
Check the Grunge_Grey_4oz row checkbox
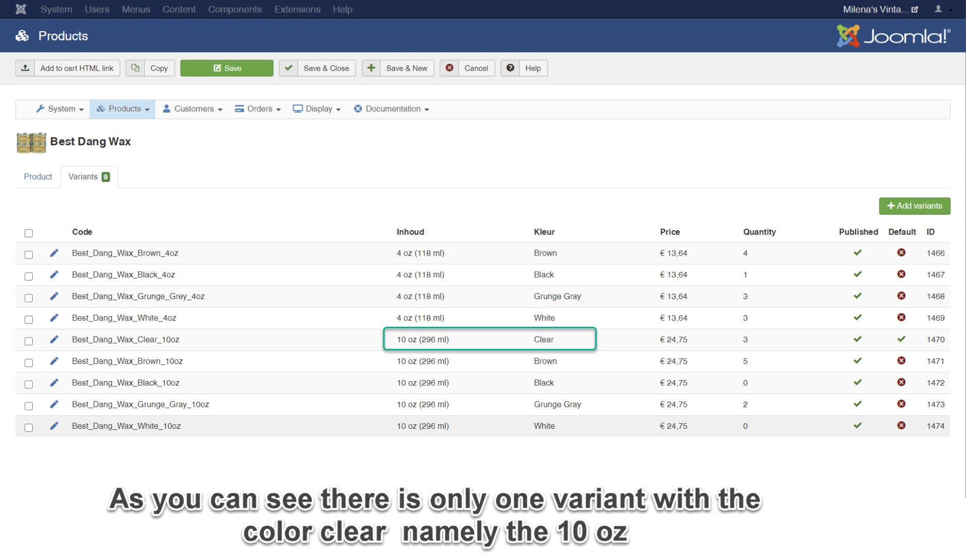[x=29, y=298]
